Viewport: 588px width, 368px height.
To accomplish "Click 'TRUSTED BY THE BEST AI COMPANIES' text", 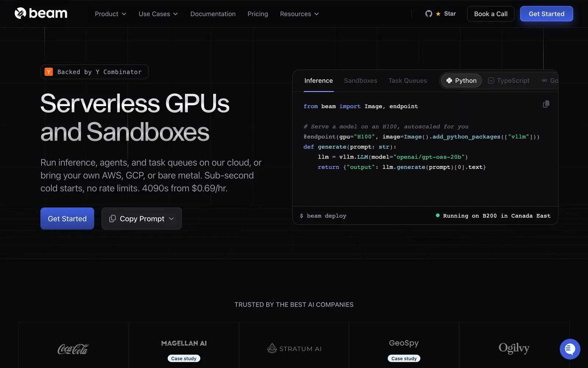I will (x=294, y=305).
